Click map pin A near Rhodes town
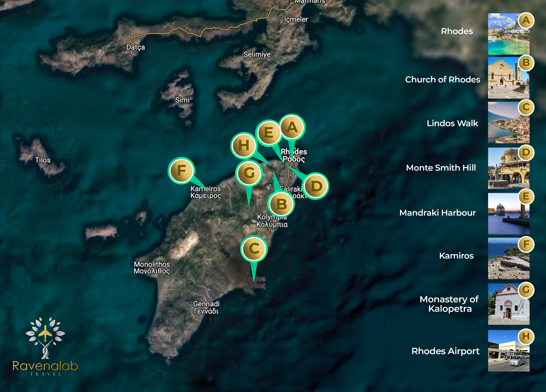The height and width of the screenshot is (392, 546). [x=292, y=127]
